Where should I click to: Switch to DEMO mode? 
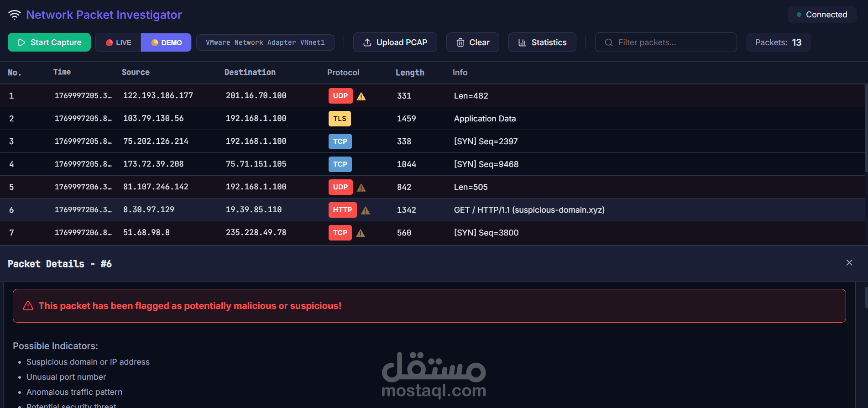[166, 42]
